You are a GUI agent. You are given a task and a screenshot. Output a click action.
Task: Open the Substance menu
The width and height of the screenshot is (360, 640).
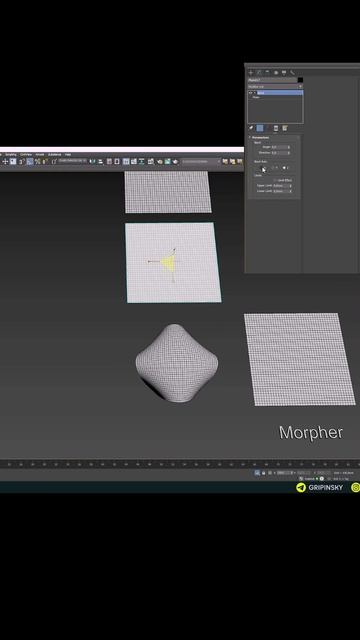[54, 154]
